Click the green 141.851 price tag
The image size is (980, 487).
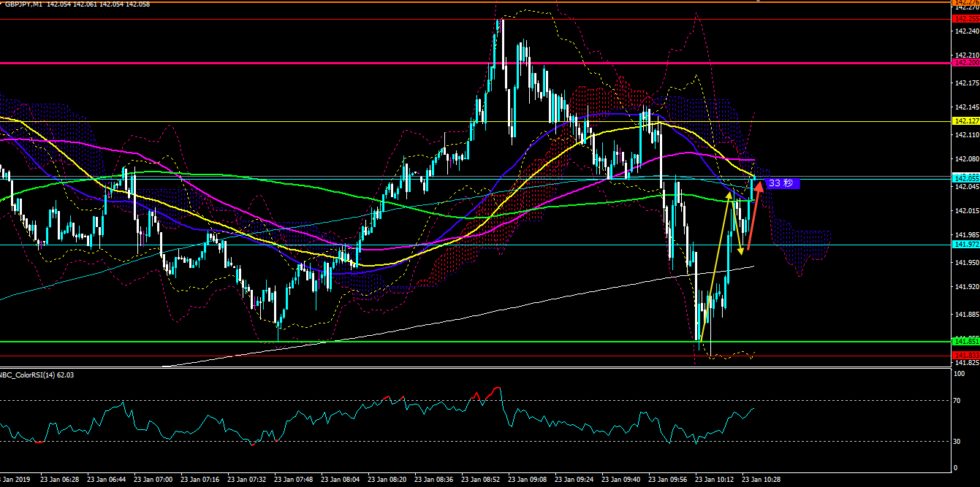tap(966, 341)
